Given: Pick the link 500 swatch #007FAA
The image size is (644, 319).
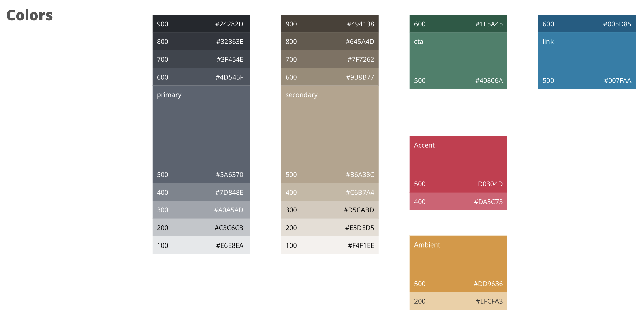Looking at the screenshot, I should [587, 61].
